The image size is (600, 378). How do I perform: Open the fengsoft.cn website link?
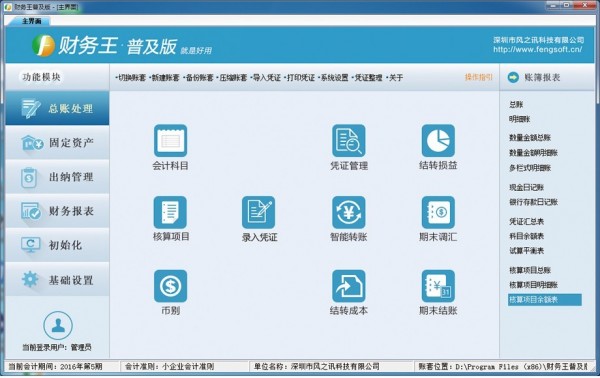[x=538, y=49]
